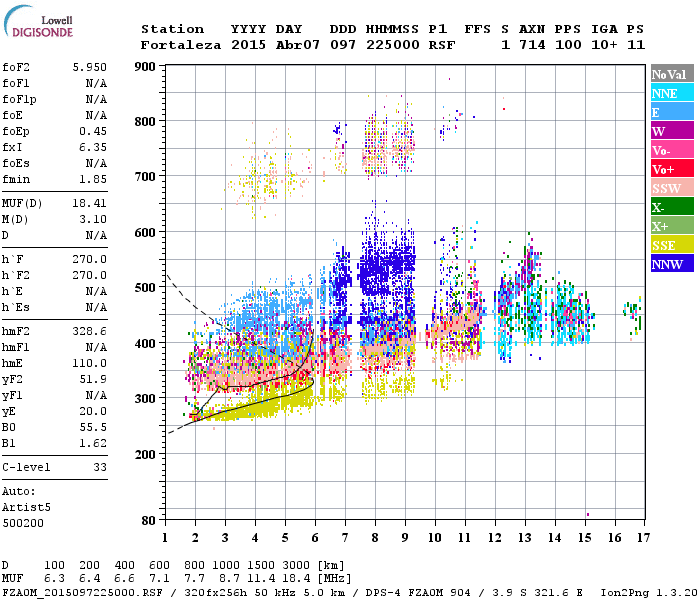This screenshot has height=600, width=700.
Task: Click the C-level value 33
Action: click(x=100, y=466)
